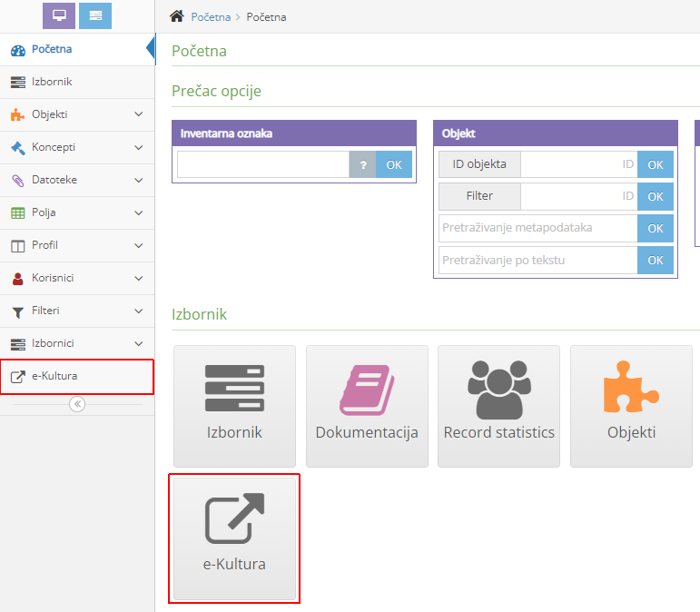Viewport: 700px width, 612px height.
Task: Click OK next to Pretraživanje po tekstu
Action: click(656, 261)
